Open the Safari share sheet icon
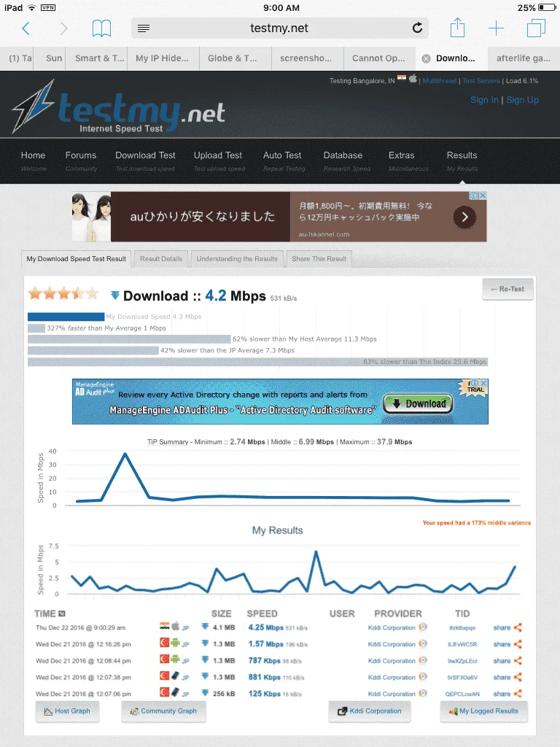560x747 pixels. pos(457,28)
